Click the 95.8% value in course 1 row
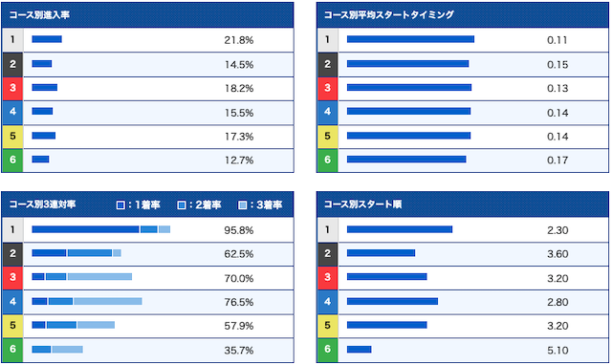This screenshot has width=612, height=364. point(239,230)
